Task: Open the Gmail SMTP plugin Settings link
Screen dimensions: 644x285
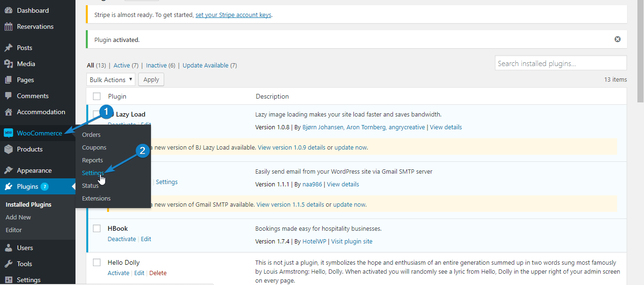Action: [x=167, y=182]
